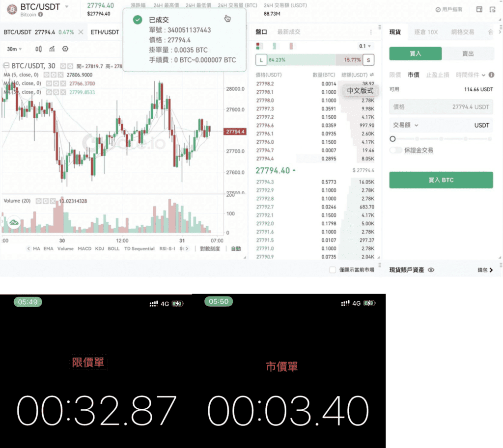Open order book more options menu
This screenshot has height=448, width=503.
click(x=371, y=32)
